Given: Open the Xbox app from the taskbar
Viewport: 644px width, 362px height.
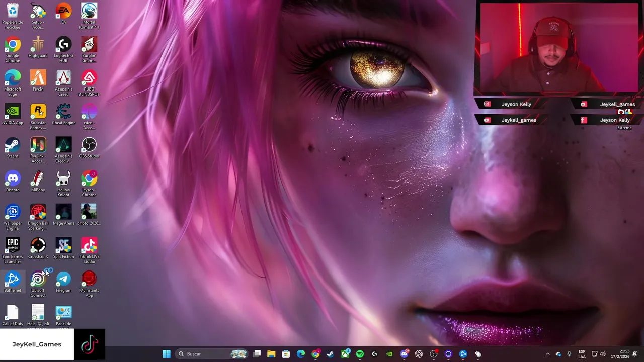Looking at the screenshot, I should click(345, 354).
